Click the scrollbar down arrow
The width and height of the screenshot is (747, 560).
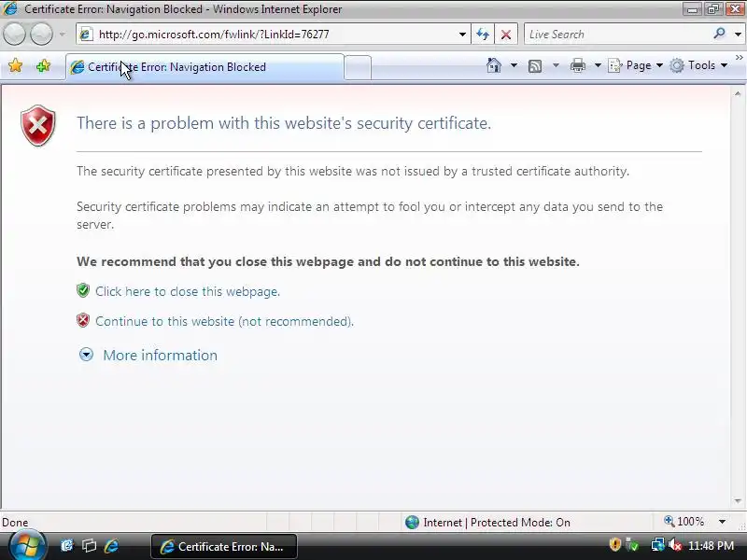point(738,501)
